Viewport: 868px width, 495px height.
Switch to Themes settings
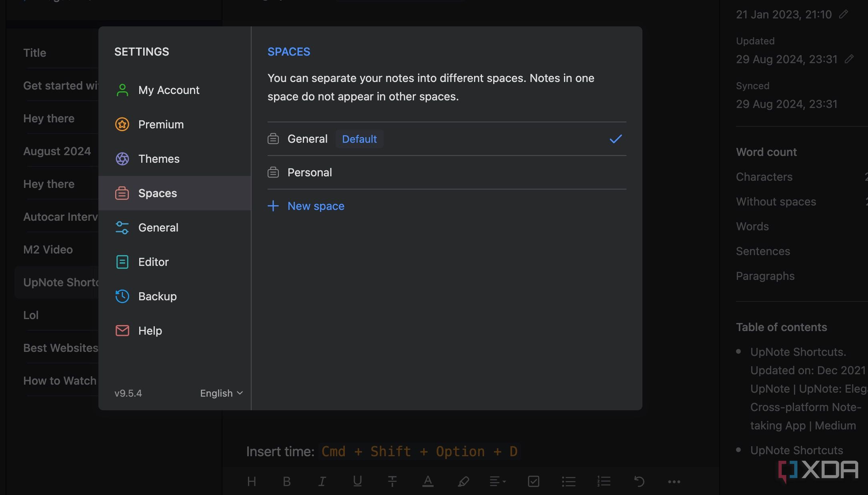[175, 159]
